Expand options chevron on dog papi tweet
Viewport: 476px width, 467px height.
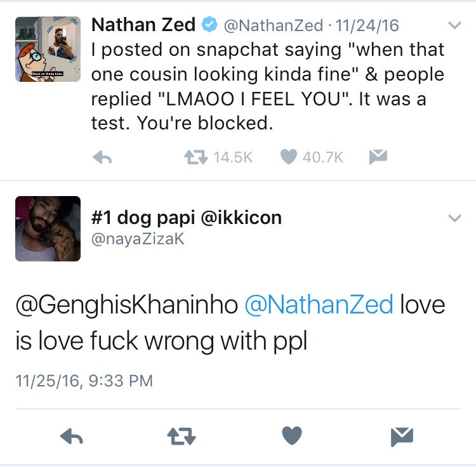tap(454, 218)
